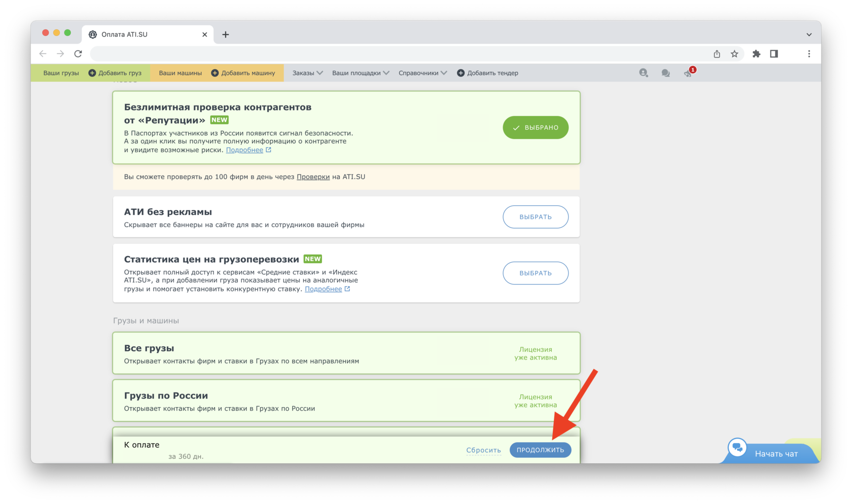Open the user profile icon
Screen dimensions: 852x504
click(x=644, y=73)
